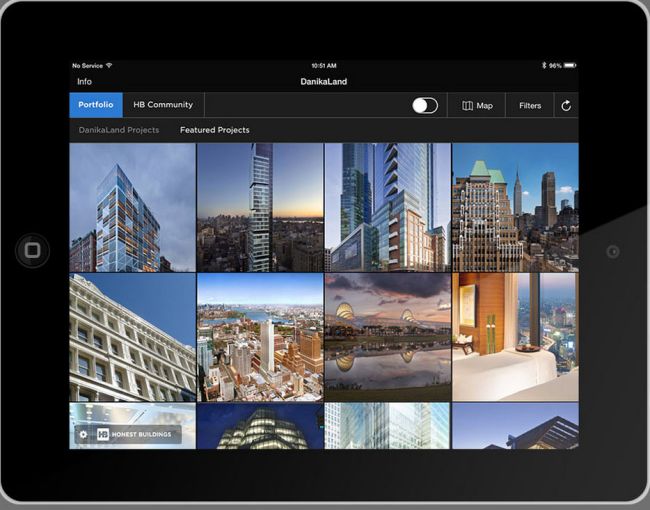
Task: Open the glass-striped corner tower thumbnail
Action: 132,208
